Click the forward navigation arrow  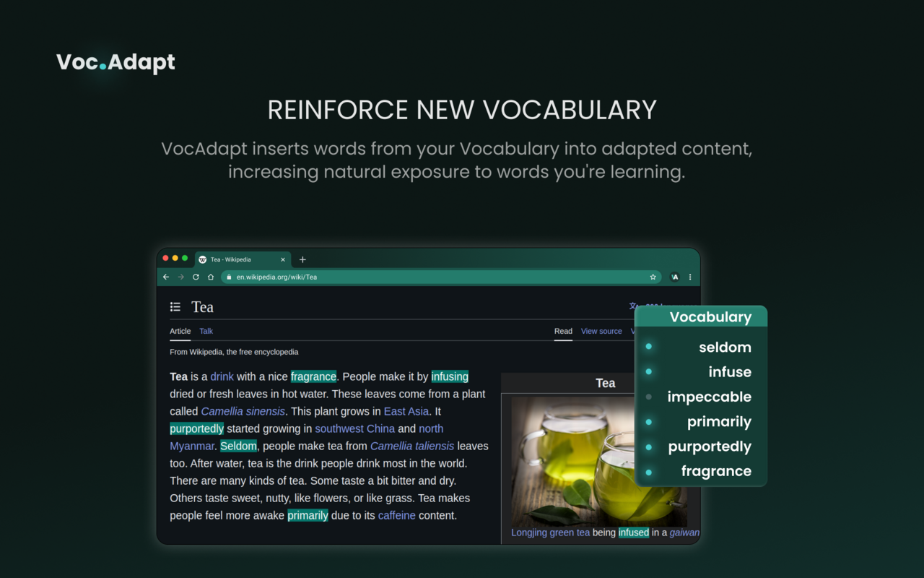pos(180,277)
